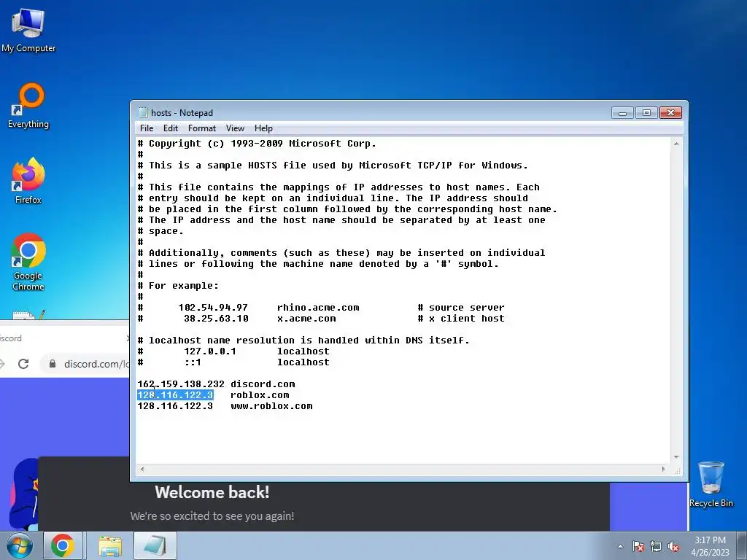Open the Google Chrome desktop shortcut

28,262
